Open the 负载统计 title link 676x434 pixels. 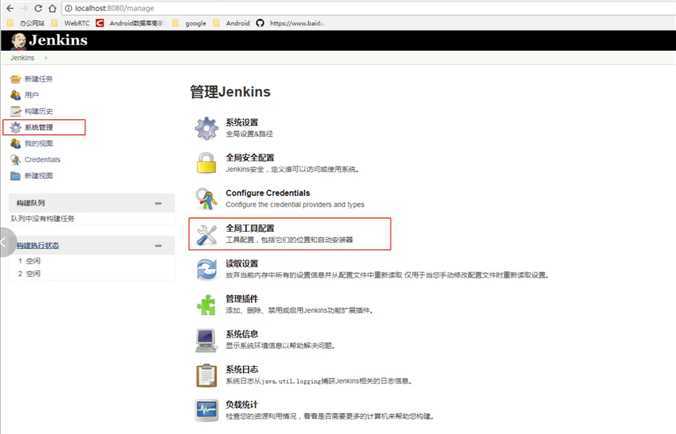tap(242, 405)
